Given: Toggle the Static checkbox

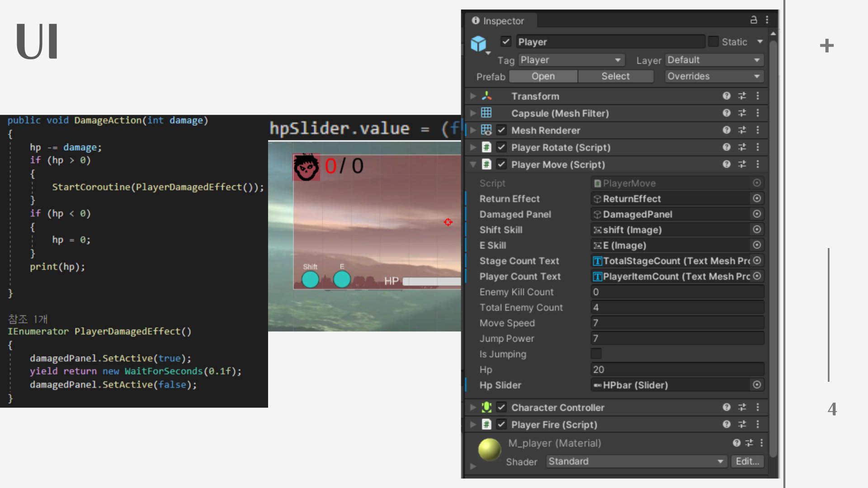Looking at the screenshot, I should pyautogui.click(x=713, y=42).
